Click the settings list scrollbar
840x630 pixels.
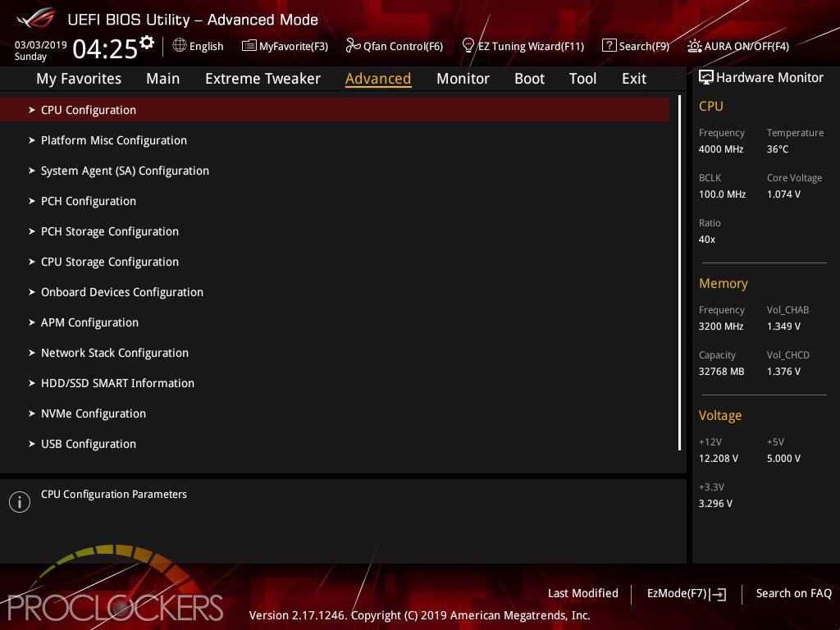coord(679,272)
